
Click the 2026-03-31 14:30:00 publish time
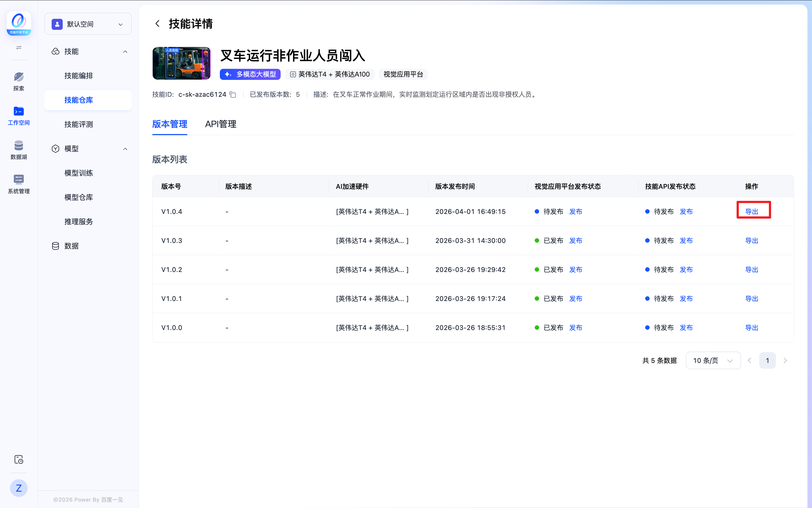click(470, 240)
